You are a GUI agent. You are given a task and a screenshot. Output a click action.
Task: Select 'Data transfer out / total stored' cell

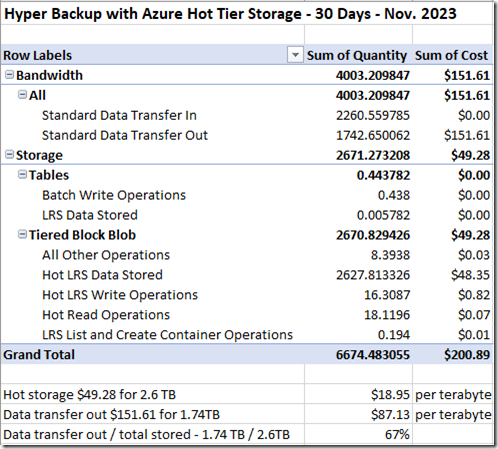tap(146, 435)
